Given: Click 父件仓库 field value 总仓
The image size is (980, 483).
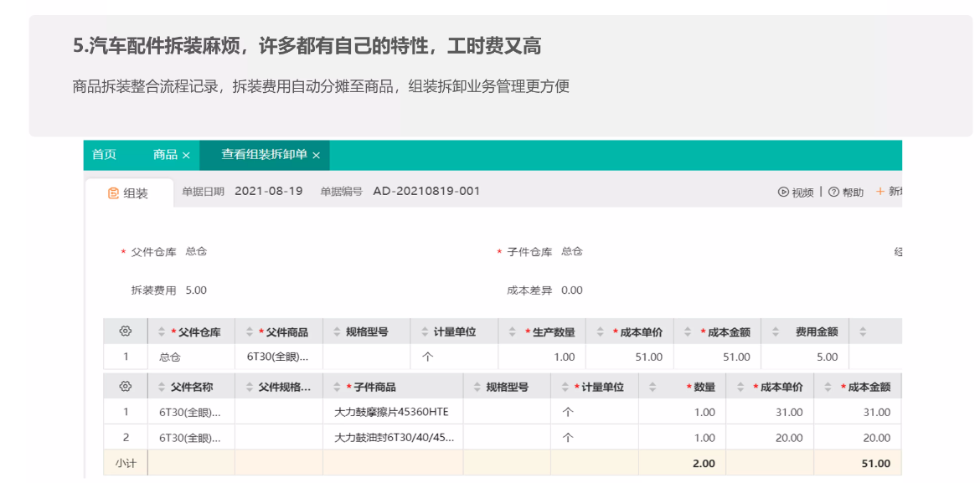Looking at the screenshot, I should point(196,252).
